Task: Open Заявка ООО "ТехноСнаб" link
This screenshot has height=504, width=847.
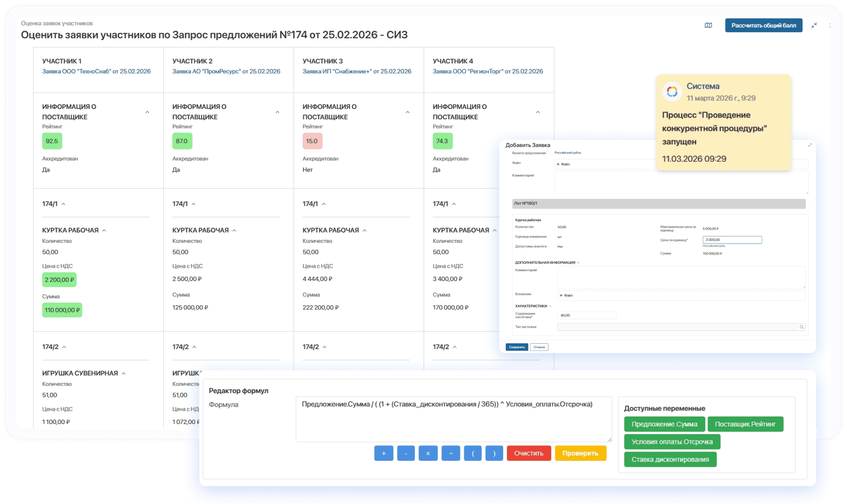Action: (x=96, y=71)
